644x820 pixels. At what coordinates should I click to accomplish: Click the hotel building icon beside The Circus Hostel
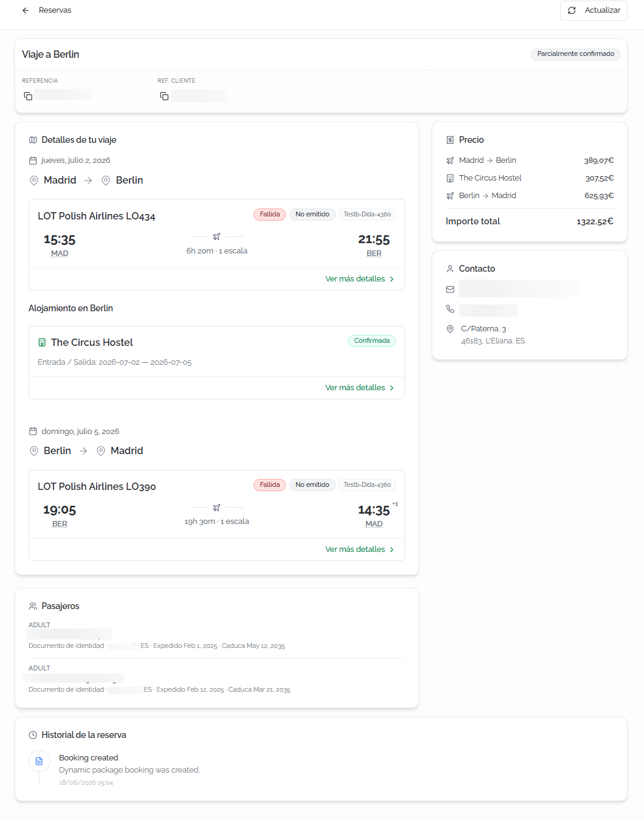pyautogui.click(x=42, y=343)
